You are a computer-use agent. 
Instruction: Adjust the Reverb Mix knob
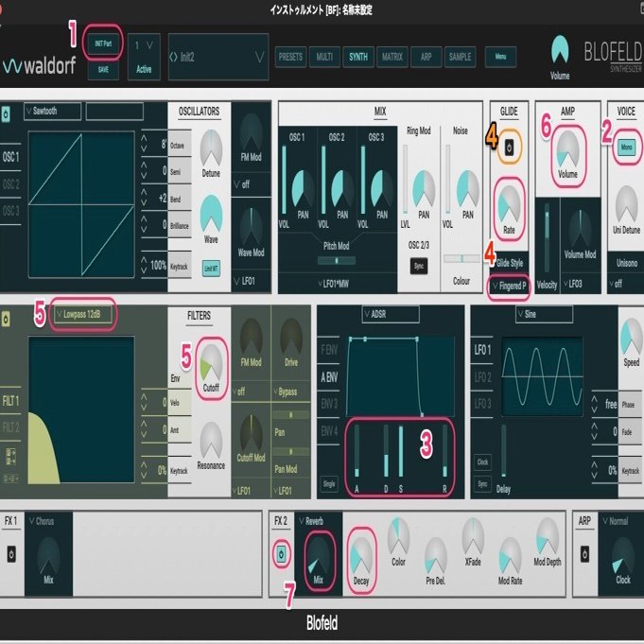(x=318, y=555)
